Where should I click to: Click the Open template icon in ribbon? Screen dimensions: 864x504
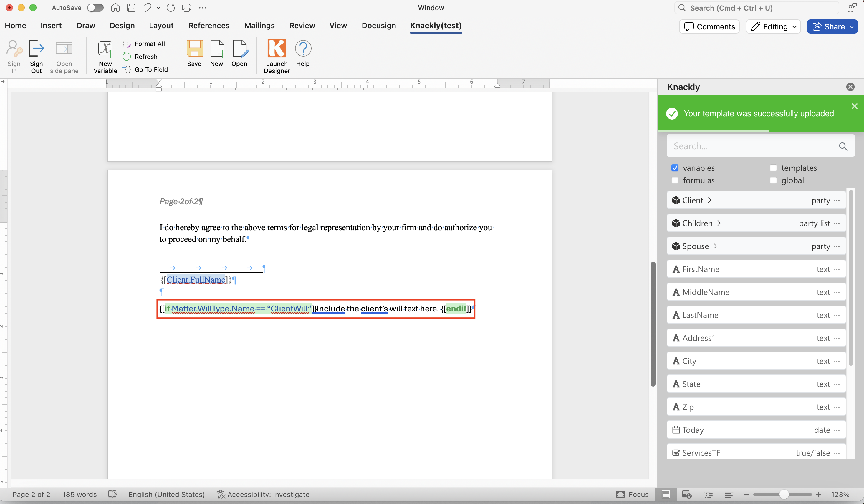[239, 49]
